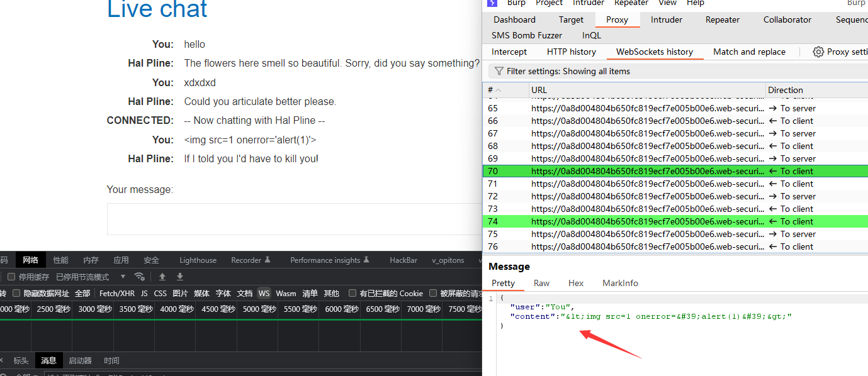Select the WS network filter button
868x376 pixels.
[x=264, y=293]
